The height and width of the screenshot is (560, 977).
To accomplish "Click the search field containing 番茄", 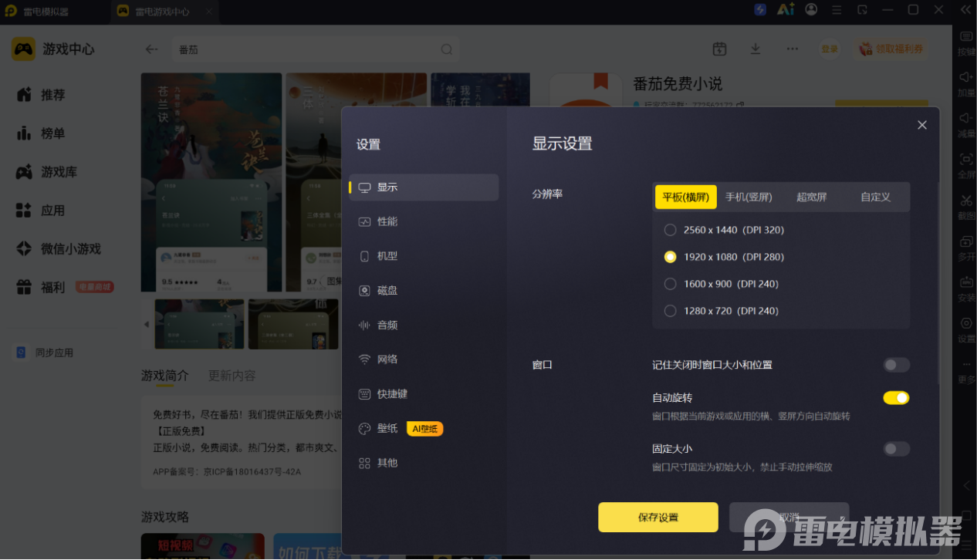I will 315,49.
